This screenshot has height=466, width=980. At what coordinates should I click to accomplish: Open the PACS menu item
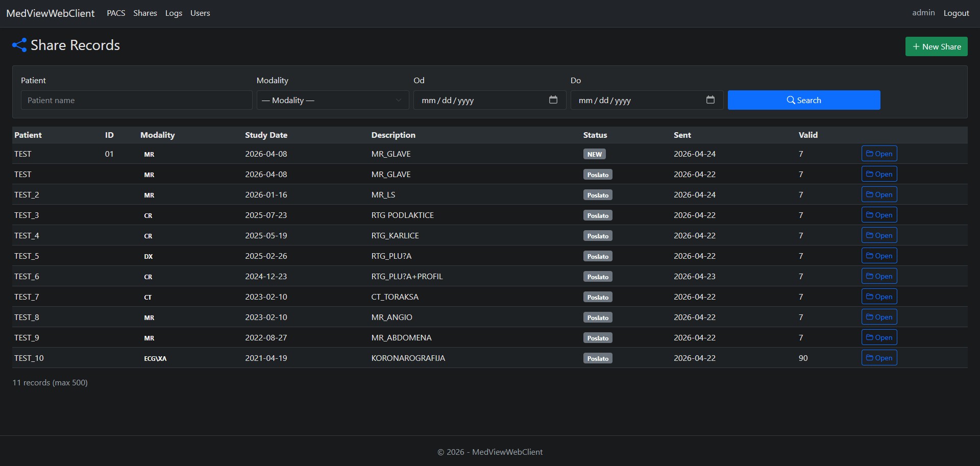coord(116,13)
